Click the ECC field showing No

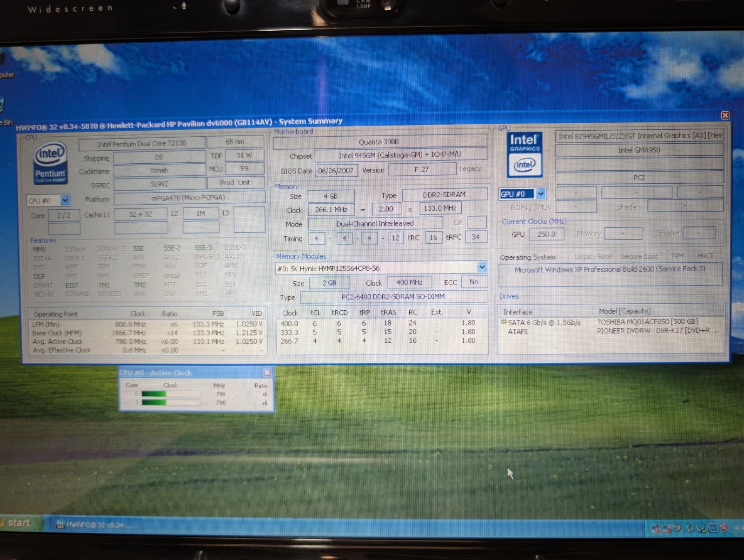(x=474, y=282)
